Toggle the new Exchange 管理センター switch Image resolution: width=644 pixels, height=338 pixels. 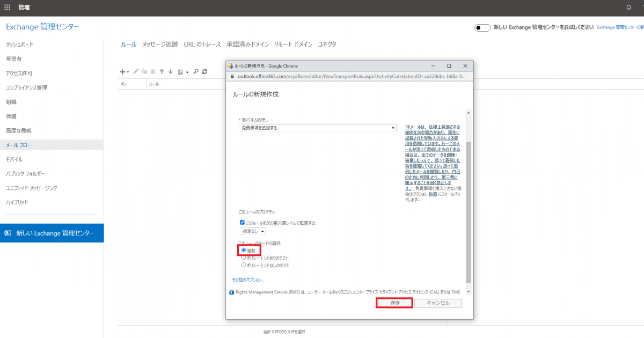coord(482,28)
